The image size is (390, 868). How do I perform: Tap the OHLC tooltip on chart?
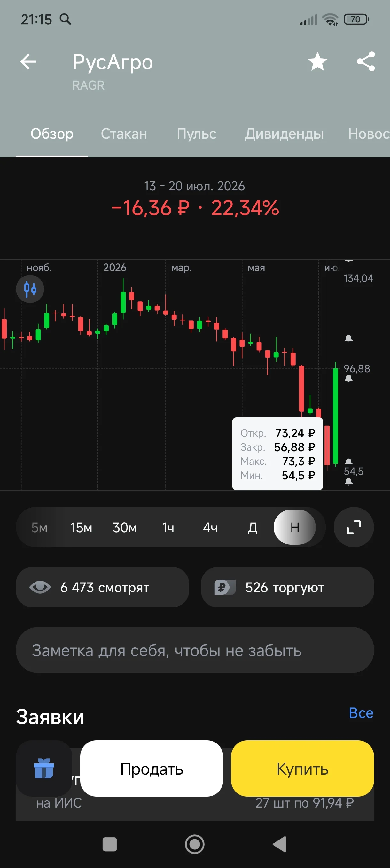tap(277, 454)
